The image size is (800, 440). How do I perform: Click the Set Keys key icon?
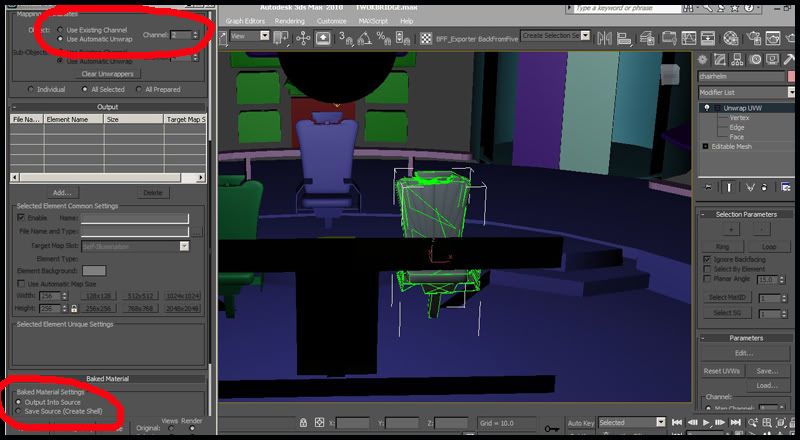[551, 429]
